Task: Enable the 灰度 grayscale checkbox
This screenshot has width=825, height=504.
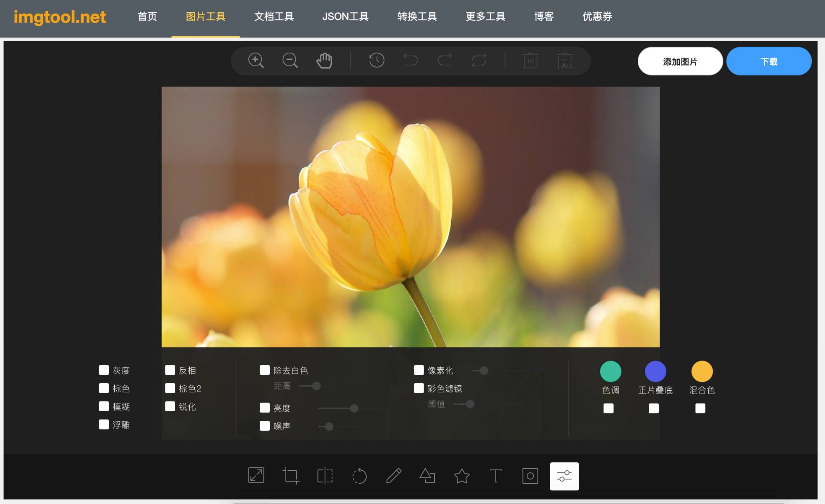Action: 104,370
